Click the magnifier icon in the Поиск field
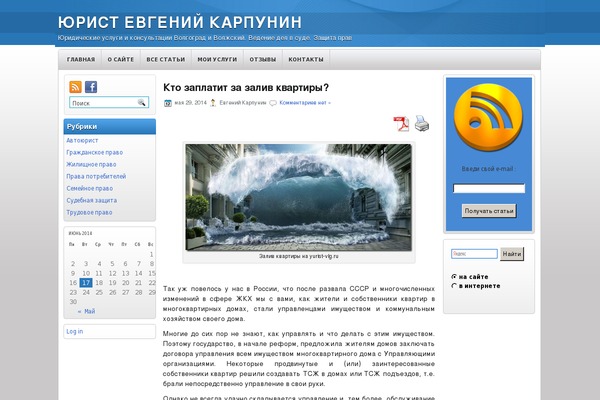 (x=142, y=102)
